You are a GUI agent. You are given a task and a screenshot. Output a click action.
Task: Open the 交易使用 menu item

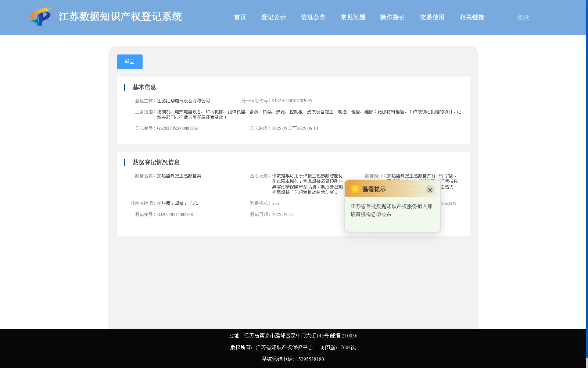(432, 17)
